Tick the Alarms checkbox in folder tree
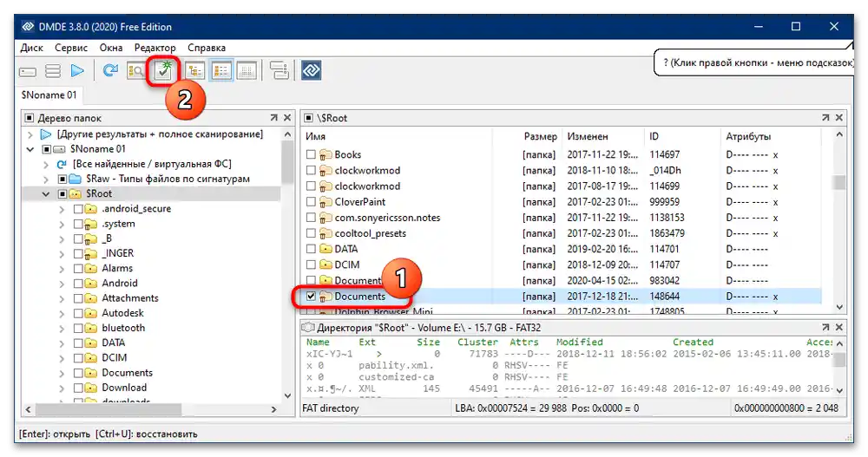 pos(78,268)
